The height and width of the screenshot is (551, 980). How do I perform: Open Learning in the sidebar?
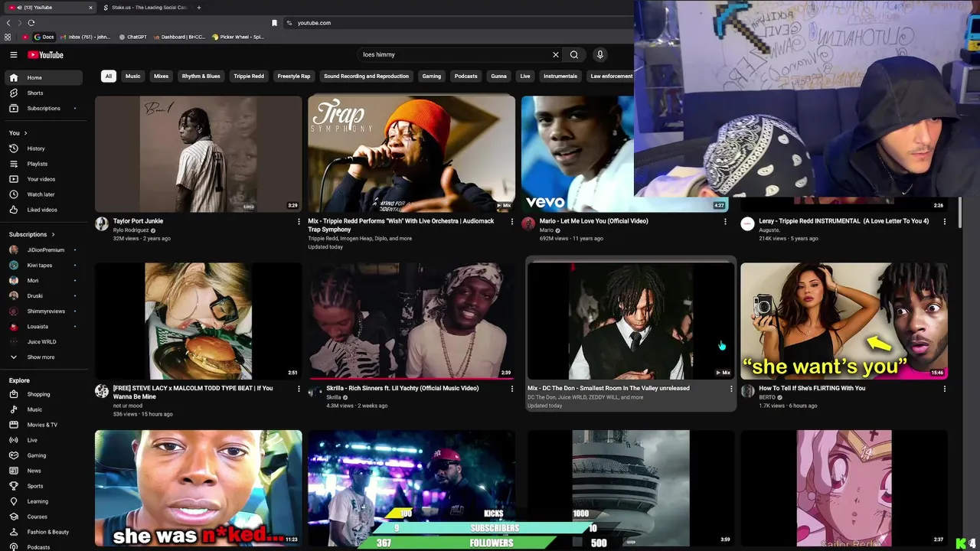[44, 501]
